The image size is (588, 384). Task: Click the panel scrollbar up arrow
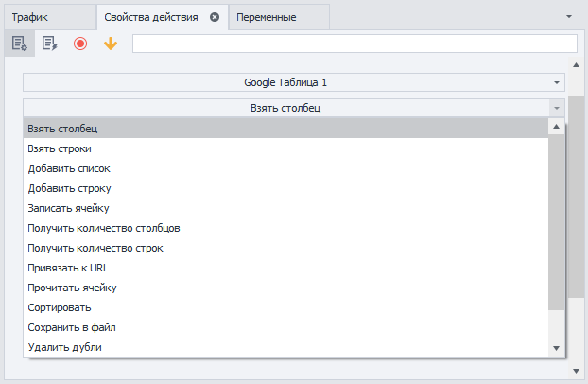tap(577, 65)
